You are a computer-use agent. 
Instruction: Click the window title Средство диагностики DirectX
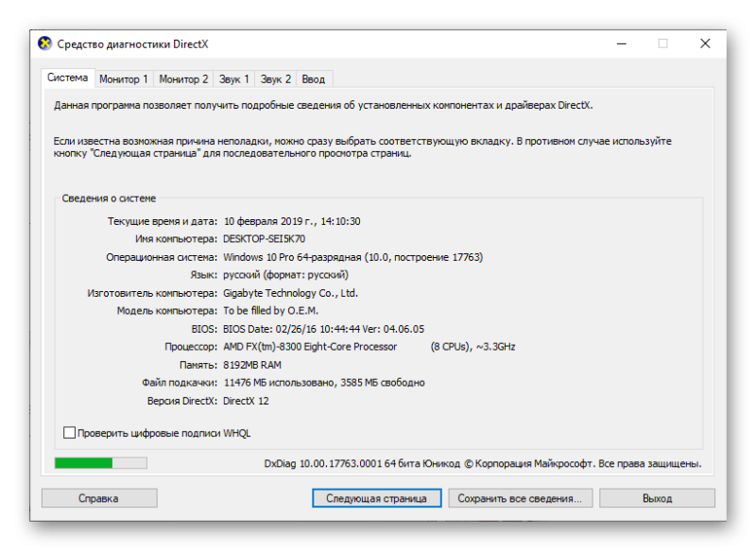point(132,44)
